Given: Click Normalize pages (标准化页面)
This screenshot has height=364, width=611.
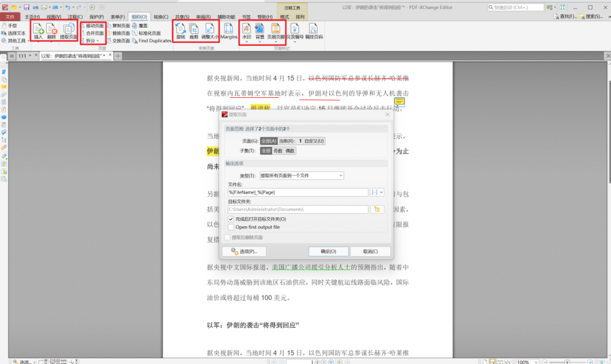Looking at the screenshot, I should (147, 33).
